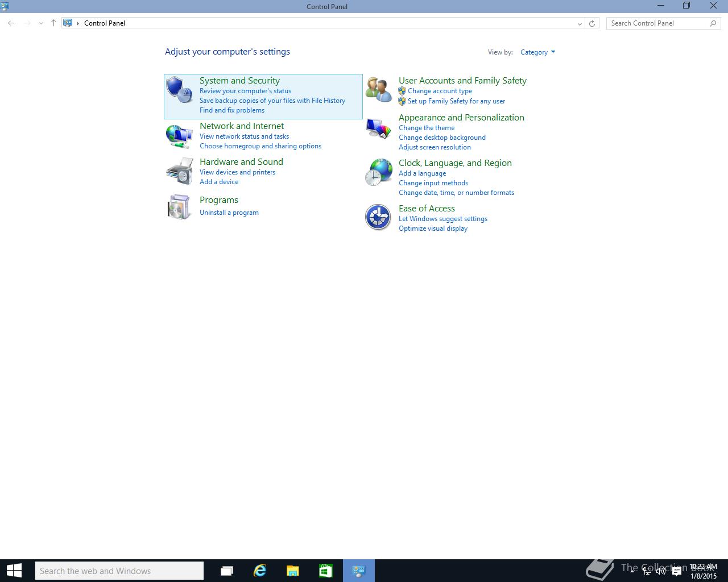The height and width of the screenshot is (582, 728).
Task: Go back with the Back arrow
Action: [x=11, y=23]
